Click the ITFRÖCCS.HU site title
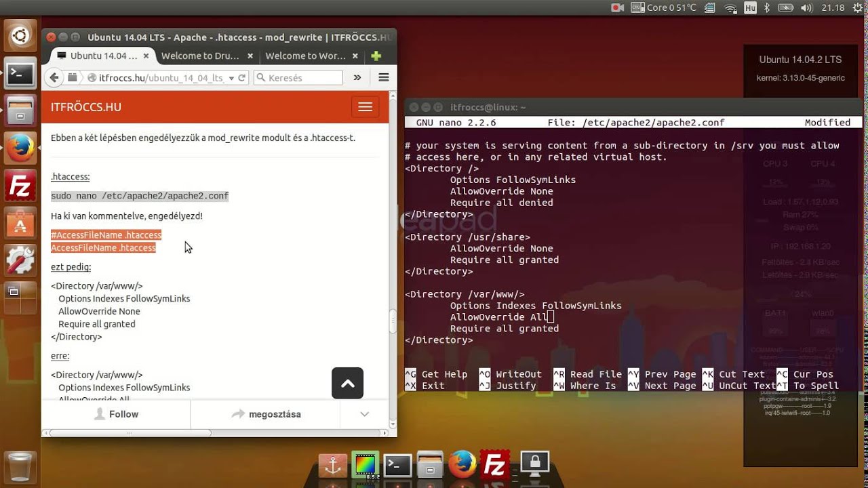The width and height of the screenshot is (868, 488). click(86, 107)
